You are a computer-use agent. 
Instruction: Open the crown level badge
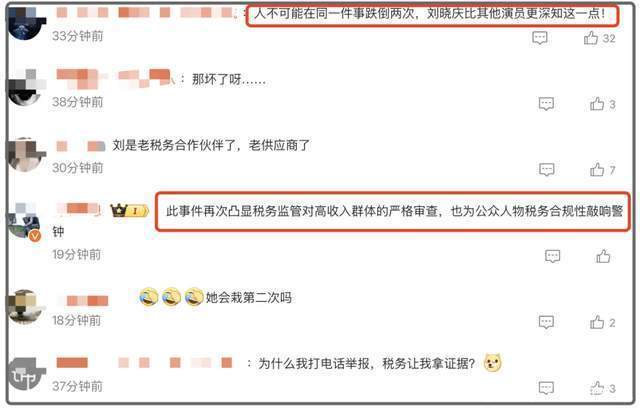(x=129, y=211)
